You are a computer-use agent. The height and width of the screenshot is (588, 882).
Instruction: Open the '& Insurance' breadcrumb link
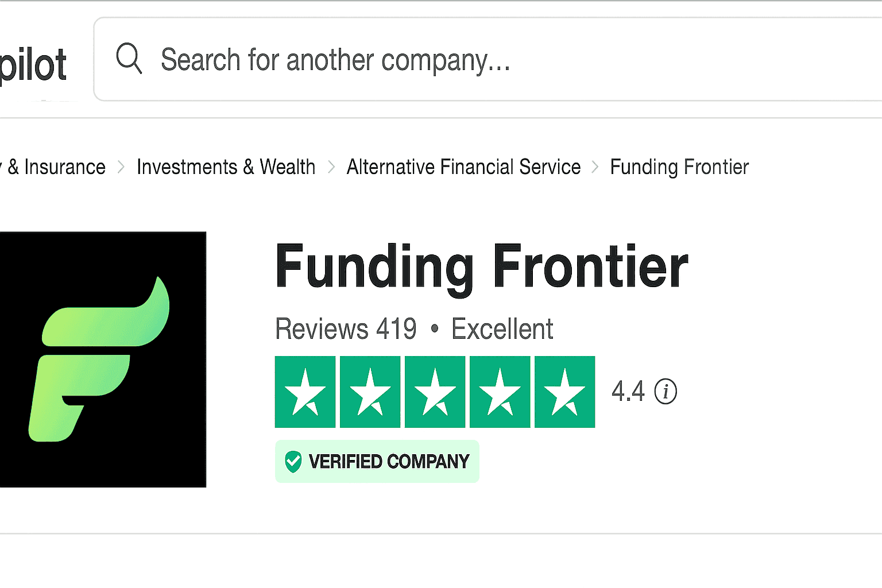pyautogui.click(x=56, y=167)
